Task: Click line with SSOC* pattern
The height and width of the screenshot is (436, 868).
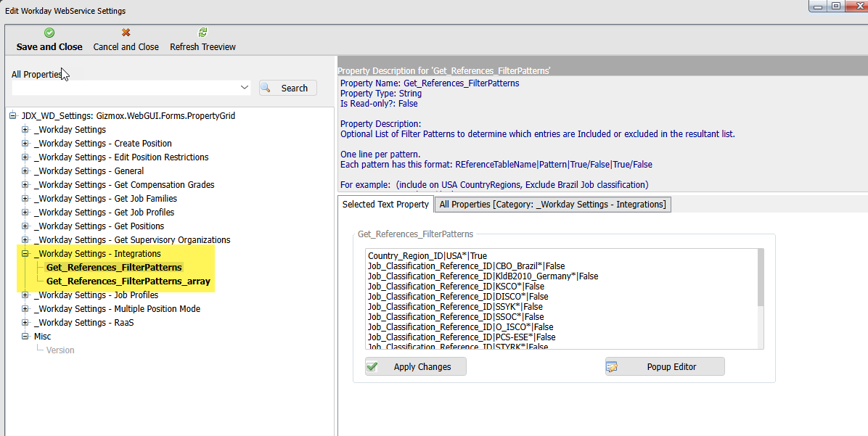Action: pos(456,316)
